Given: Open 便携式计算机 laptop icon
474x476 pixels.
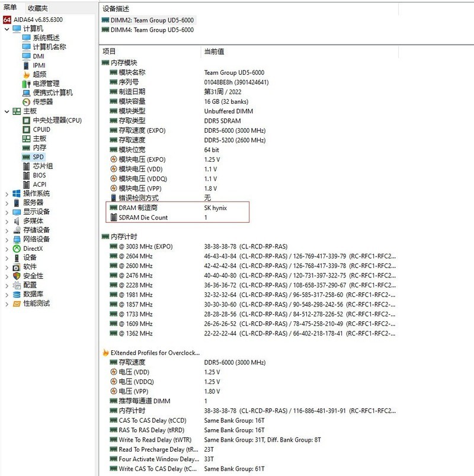Looking at the screenshot, I should point(27,92).
